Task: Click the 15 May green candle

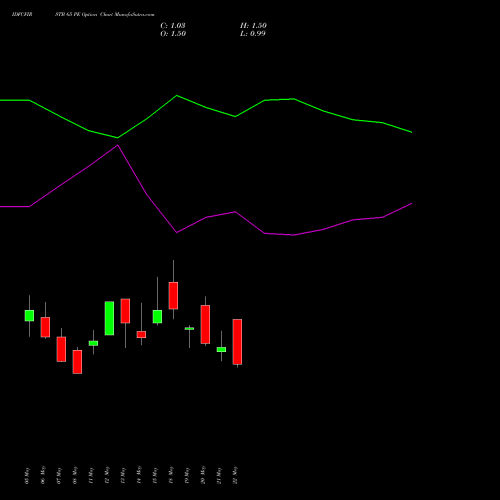Action: point(157,316)
